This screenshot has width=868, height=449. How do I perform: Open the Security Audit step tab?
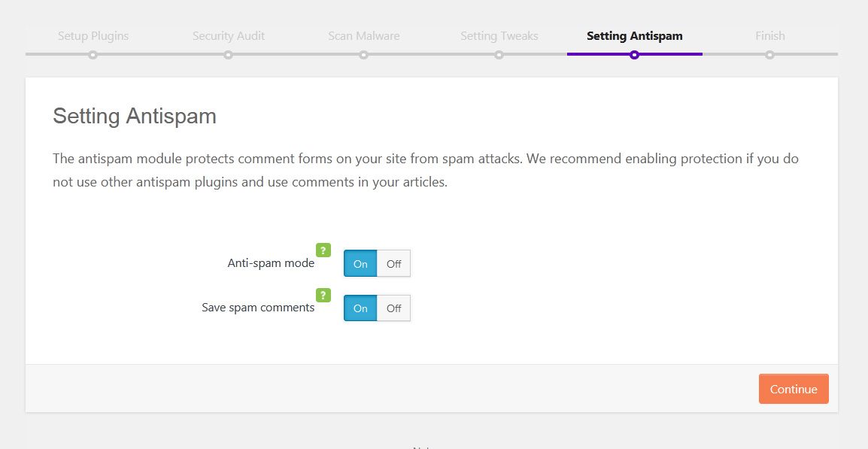pyautogui.click(x=229, y=36)
